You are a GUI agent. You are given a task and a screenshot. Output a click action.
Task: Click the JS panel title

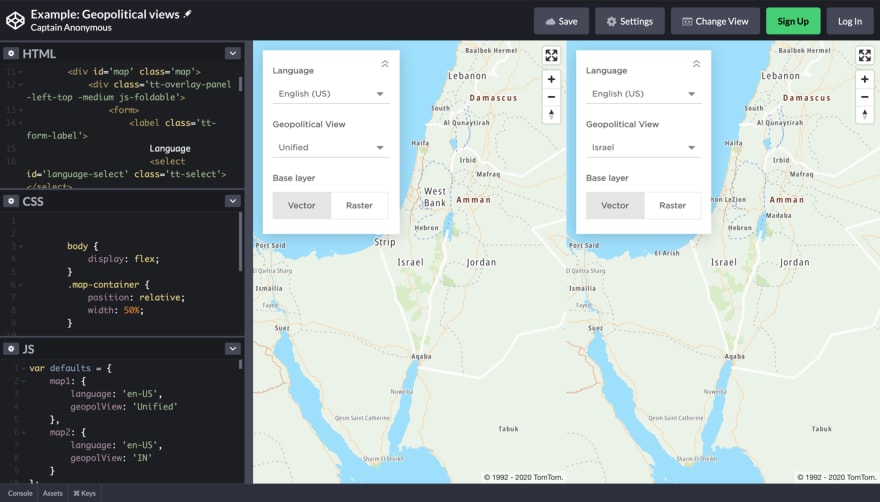coord(28,349)
